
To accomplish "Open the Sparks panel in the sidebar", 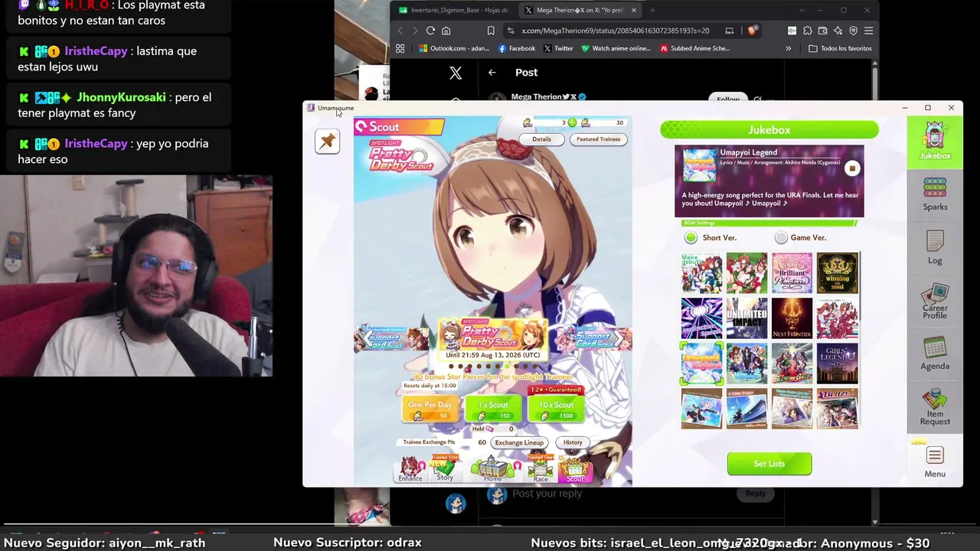I will [x=935, y=194].
